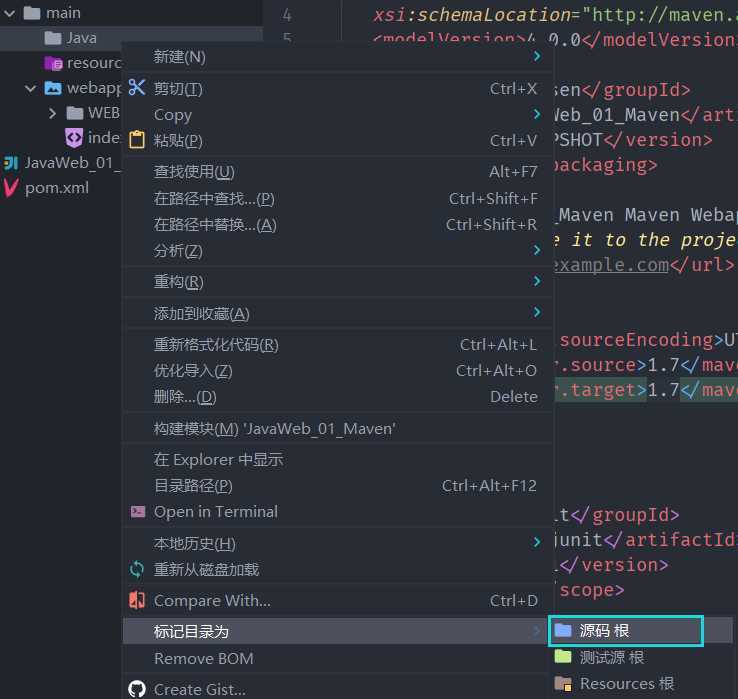Select the Java folder in project tree
The width and height of the screenshot is (738, 699).
coord(81,38)
